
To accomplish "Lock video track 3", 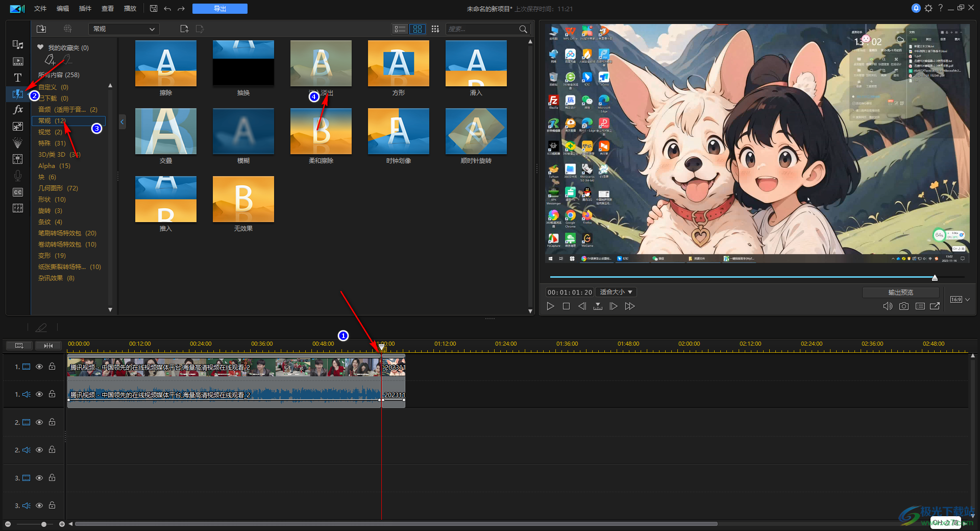I will 52,477.
